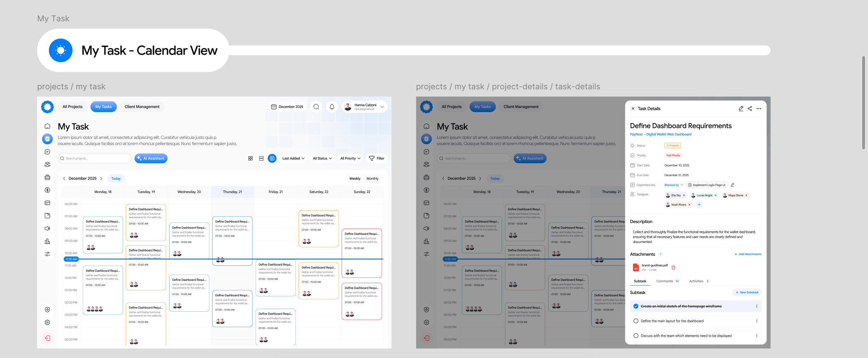868x358 pixels.
Task: Open menu for 'Define the main layout' subtask
Action: coord(757,321)
